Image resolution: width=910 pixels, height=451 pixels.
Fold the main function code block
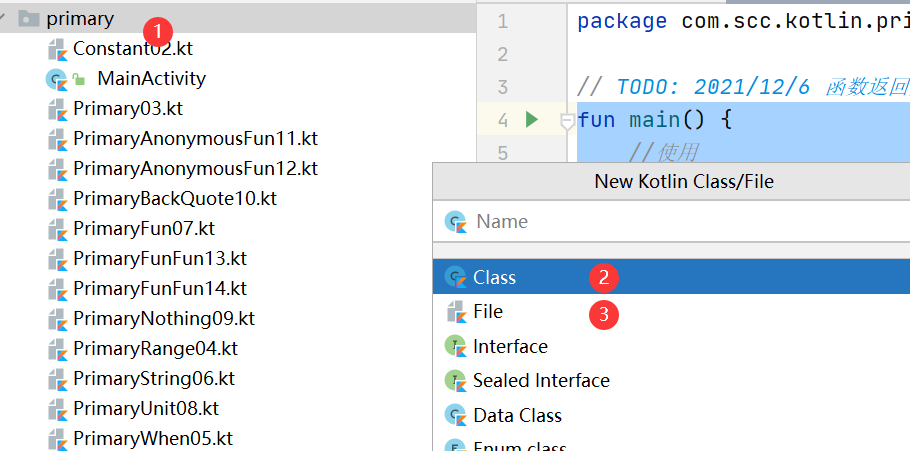click(x=567, y=121)
